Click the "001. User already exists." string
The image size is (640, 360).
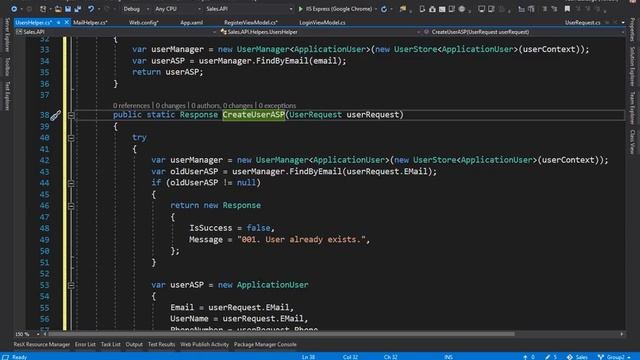301,240
